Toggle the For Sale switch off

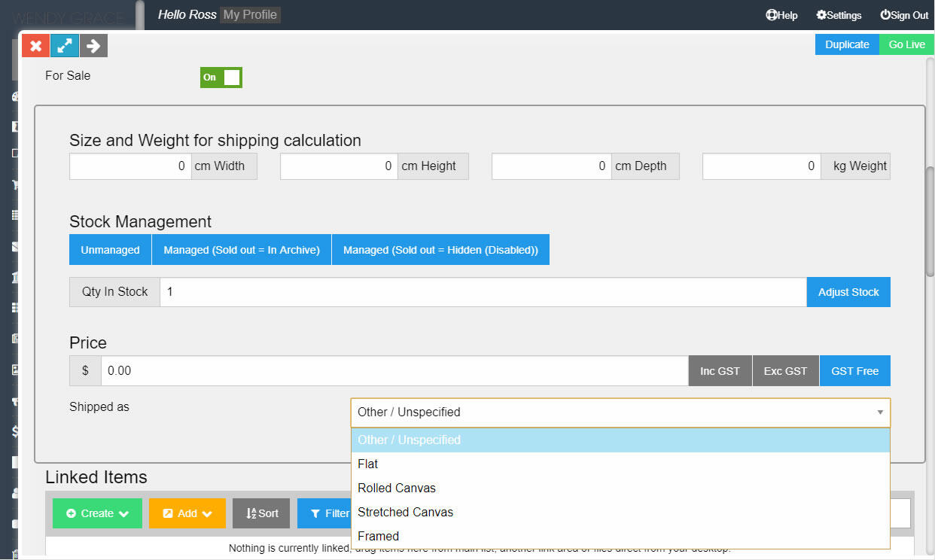(x=221, y=77)
